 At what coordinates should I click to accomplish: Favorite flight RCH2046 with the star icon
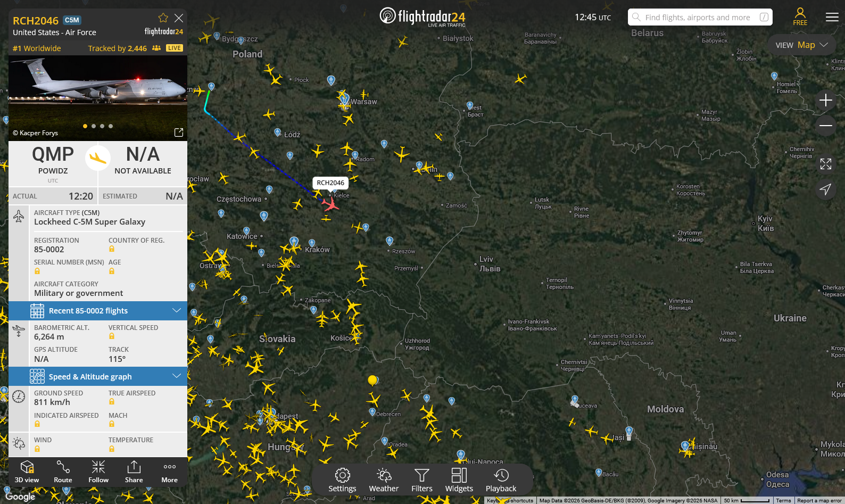click(x=163, y=18)
